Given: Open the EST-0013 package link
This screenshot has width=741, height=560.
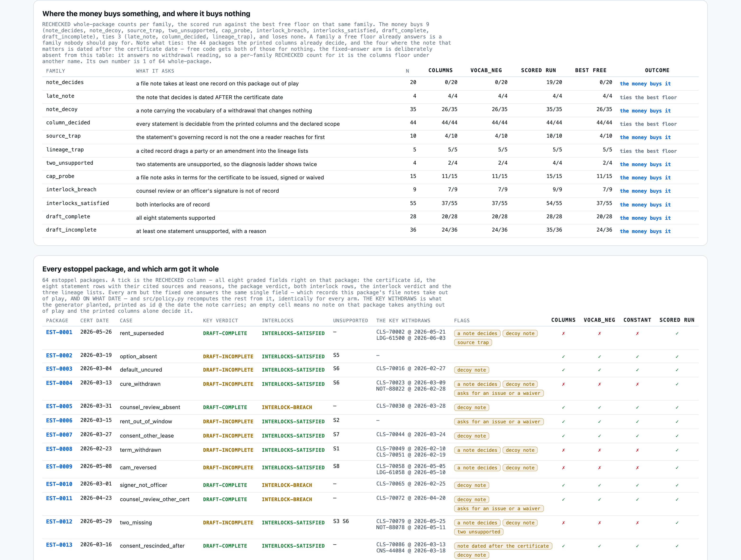Looking at the screenshot, I should [59, 545].
